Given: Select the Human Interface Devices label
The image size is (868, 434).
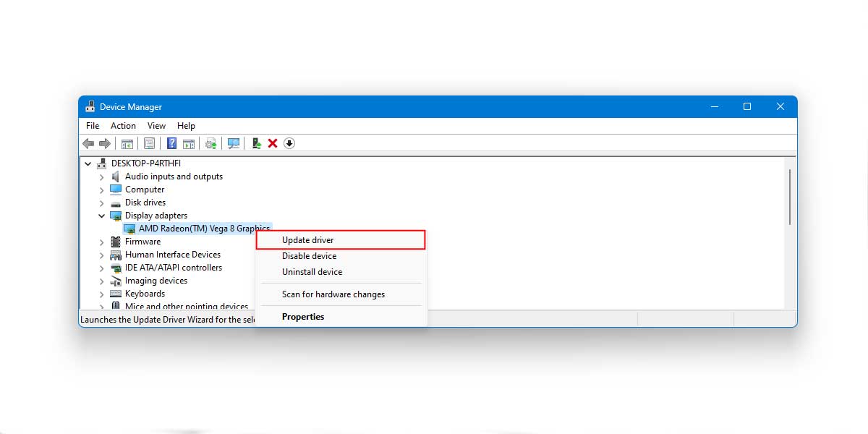Looking at the screenshot, I should click(173, 255).
